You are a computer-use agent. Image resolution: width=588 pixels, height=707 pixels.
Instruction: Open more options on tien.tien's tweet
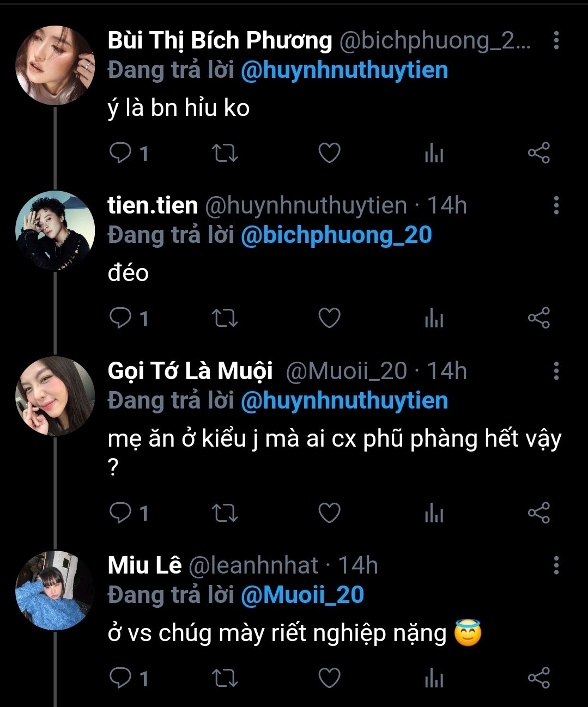pyautogui.click(x=556, y=205)
